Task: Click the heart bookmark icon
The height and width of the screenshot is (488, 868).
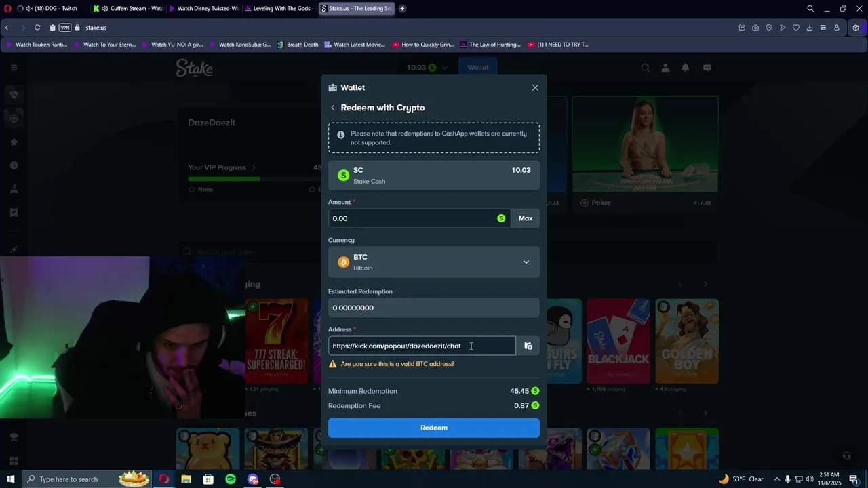Action: point(796,28)
